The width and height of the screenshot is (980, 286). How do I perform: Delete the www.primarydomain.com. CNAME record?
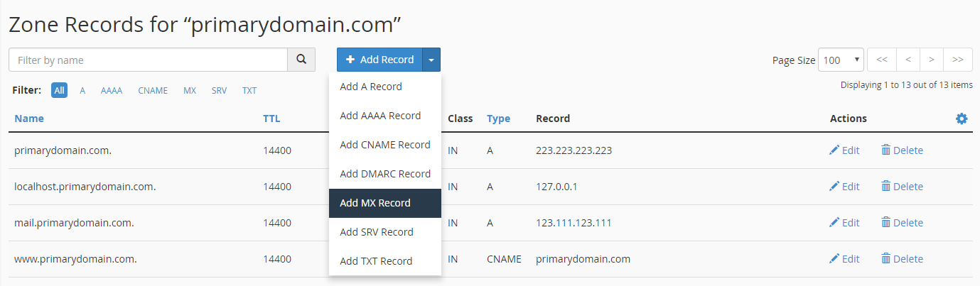(902, 259)
